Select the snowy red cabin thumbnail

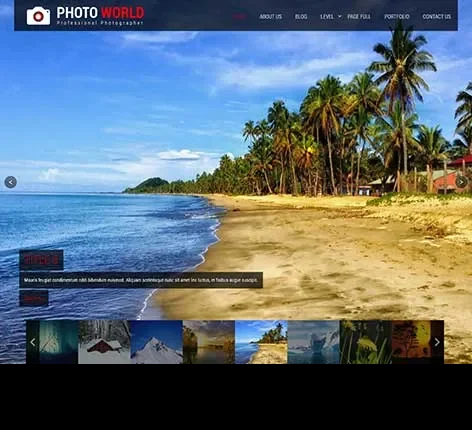(104, 342)
